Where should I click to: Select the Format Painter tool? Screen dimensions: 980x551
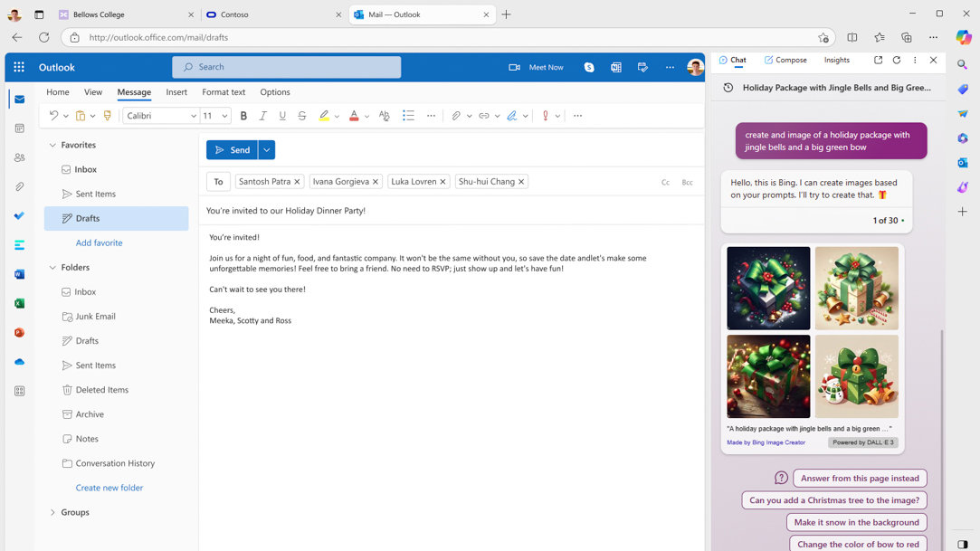108,116
